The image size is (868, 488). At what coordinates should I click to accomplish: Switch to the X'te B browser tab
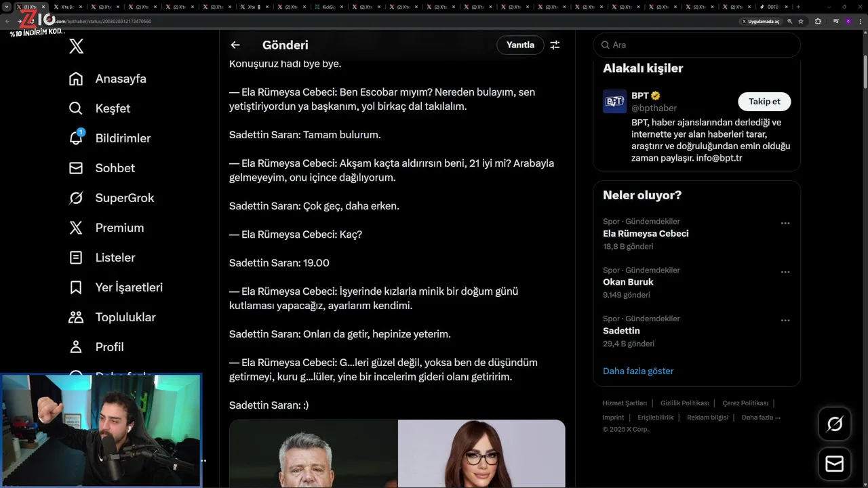tap(66, 7)
